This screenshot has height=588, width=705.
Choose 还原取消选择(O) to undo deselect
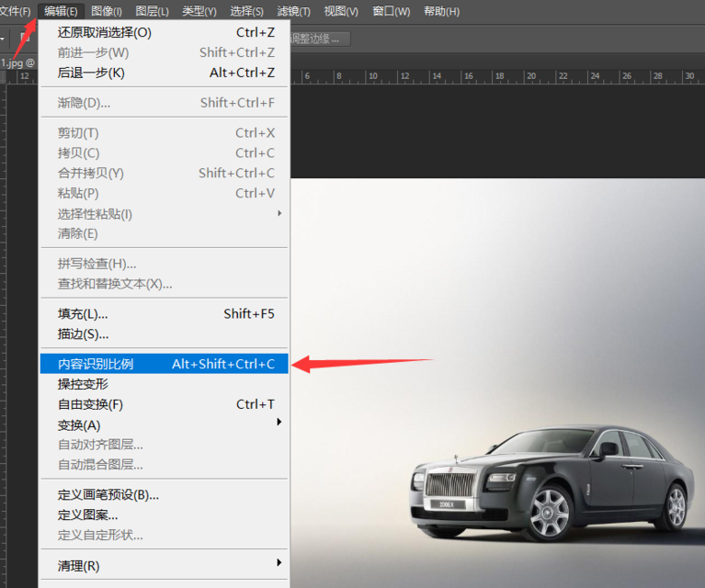tap(105, 32)
